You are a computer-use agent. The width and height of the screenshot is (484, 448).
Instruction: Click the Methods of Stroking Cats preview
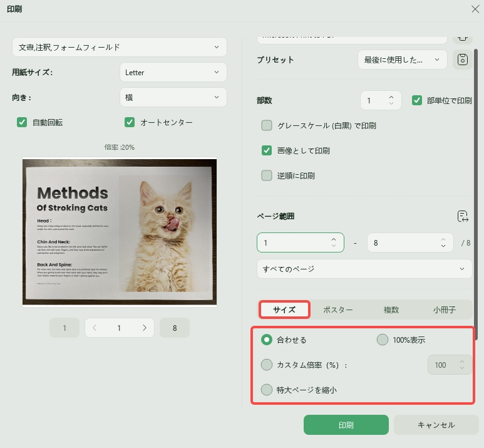(x=120, y=232)
